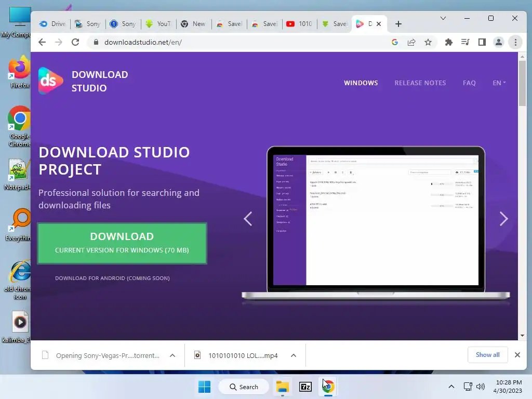The height and width of the screenshot is (399, 532).
Task: Switch to the YouT tab
Action: pos(158,24)
